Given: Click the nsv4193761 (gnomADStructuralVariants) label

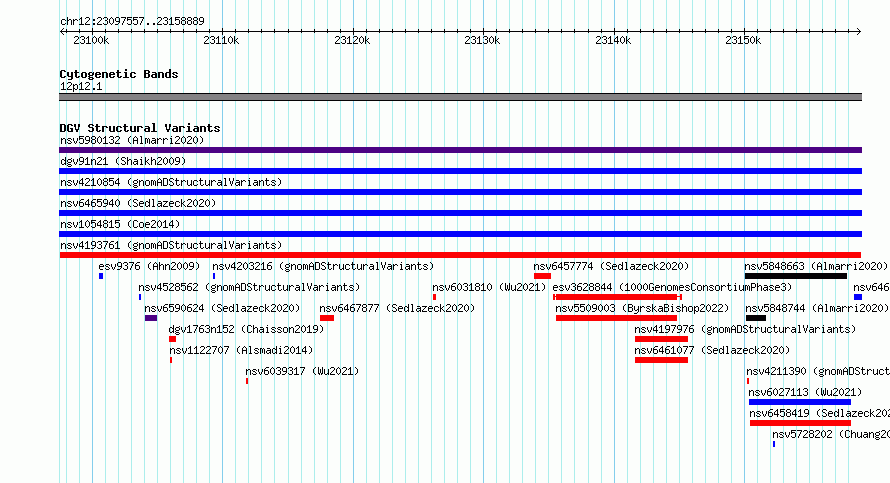Looking at the screenshot, I should tap(171, 245).
